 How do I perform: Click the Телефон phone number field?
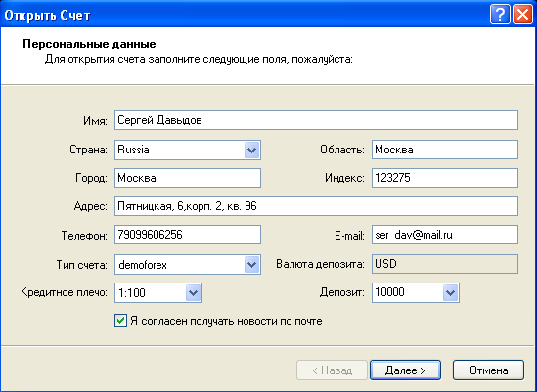(x=188, y=235)
